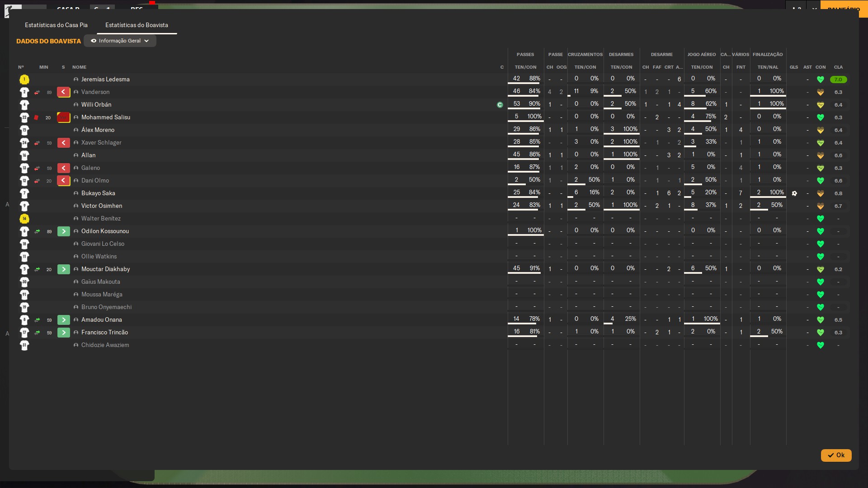
Task: Sort by the NOME column header
Action: point(79,67)
